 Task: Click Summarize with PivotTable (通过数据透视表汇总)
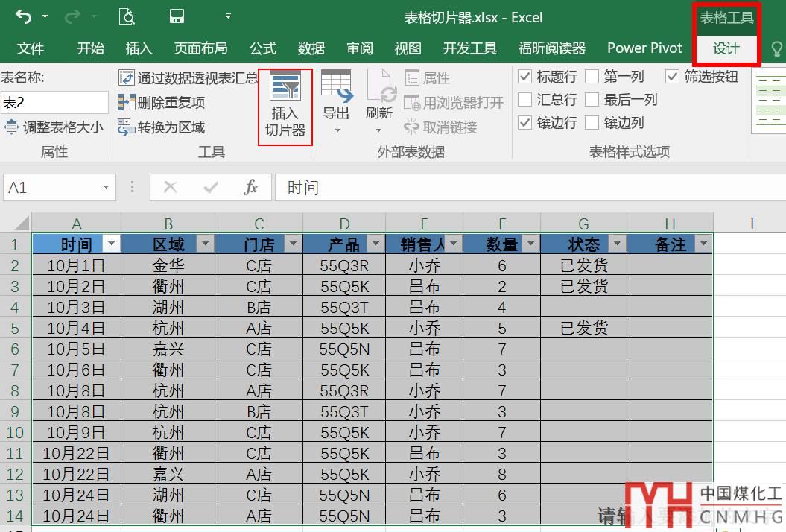pos(188,77)
